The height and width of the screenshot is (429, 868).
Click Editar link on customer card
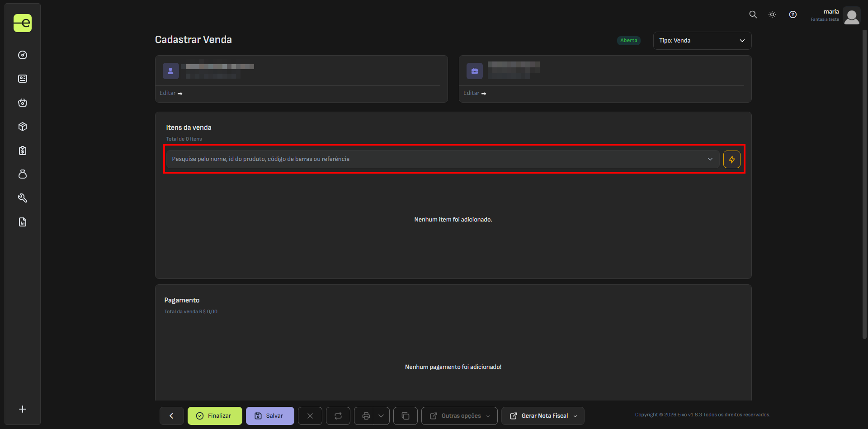[171, 93]
